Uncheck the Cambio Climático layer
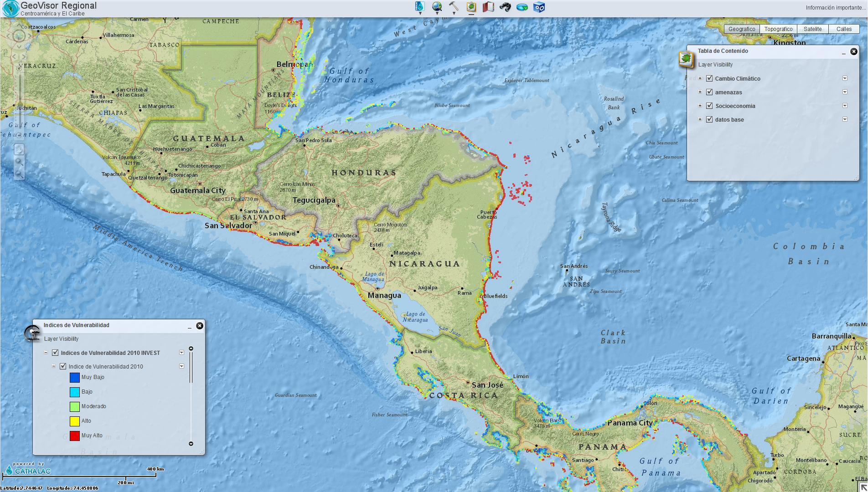868x492 pixels. tap(709, 78)
